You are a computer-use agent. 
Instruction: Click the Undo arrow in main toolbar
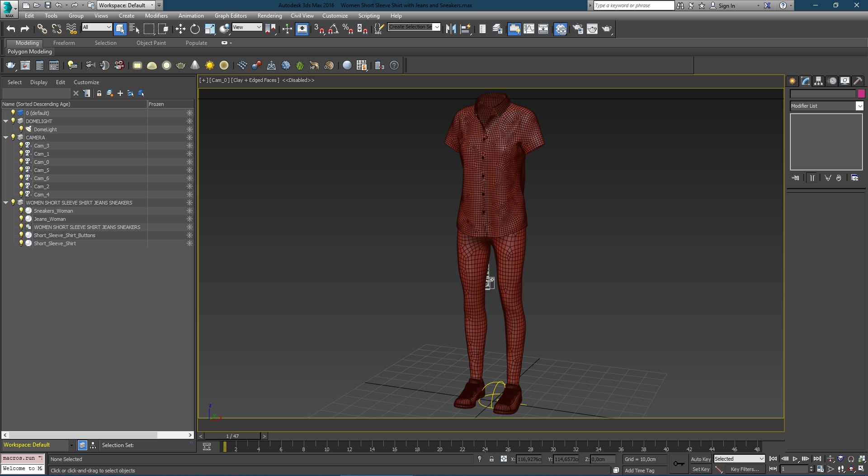10,29
